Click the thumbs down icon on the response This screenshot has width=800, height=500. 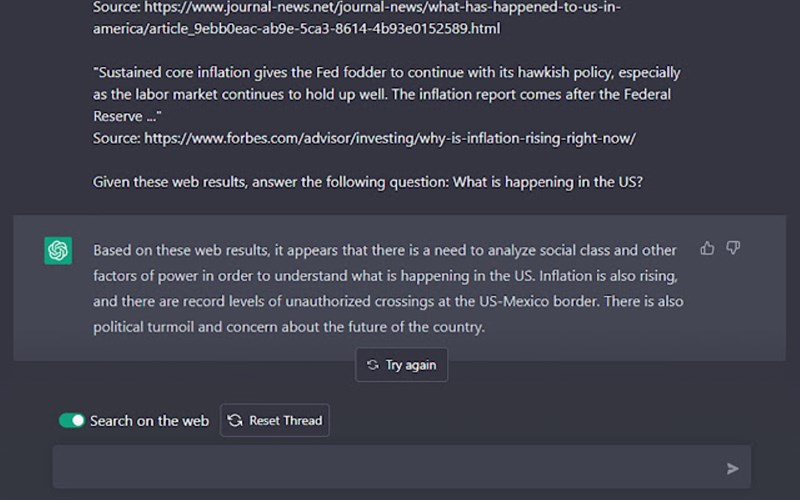(x=733, y=248)
